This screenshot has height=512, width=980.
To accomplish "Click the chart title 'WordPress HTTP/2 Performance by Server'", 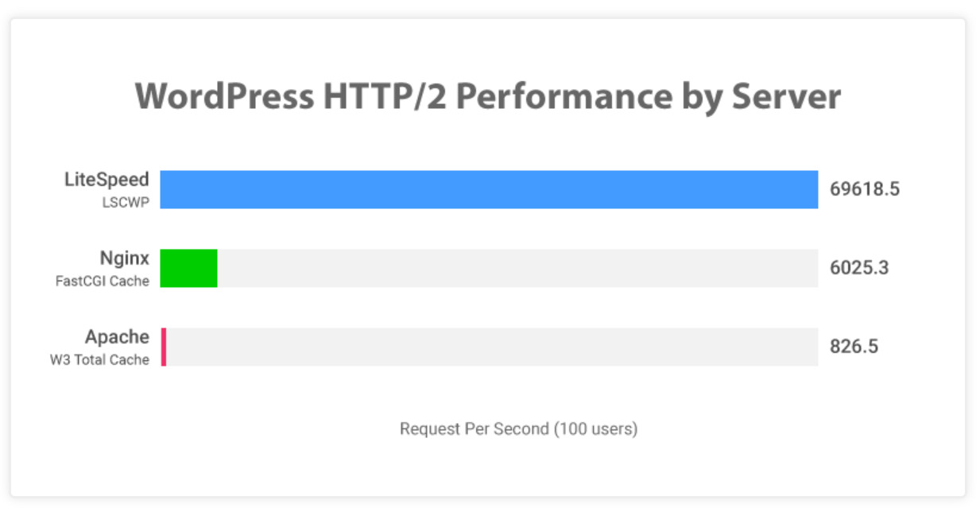I will coord(487,97).
